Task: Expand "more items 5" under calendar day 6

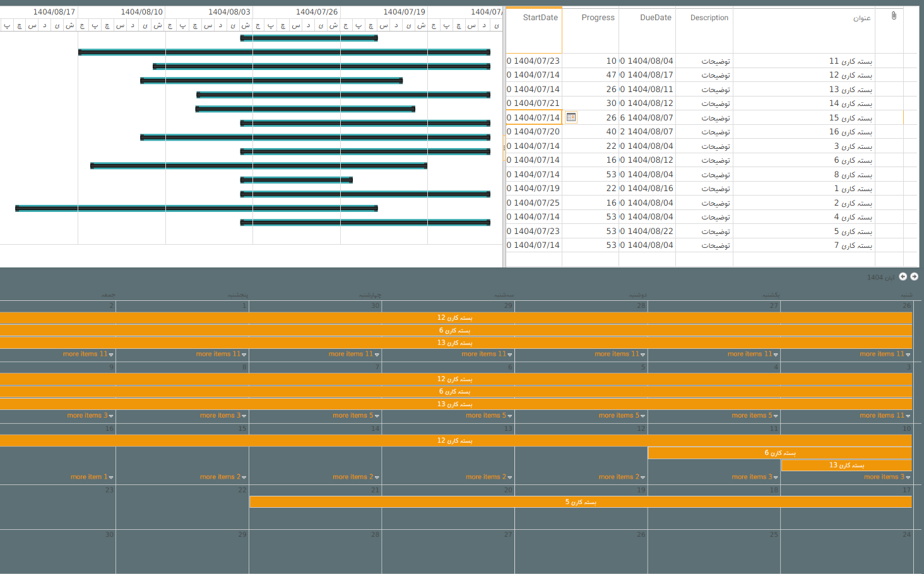Action: tap(489, 416)
